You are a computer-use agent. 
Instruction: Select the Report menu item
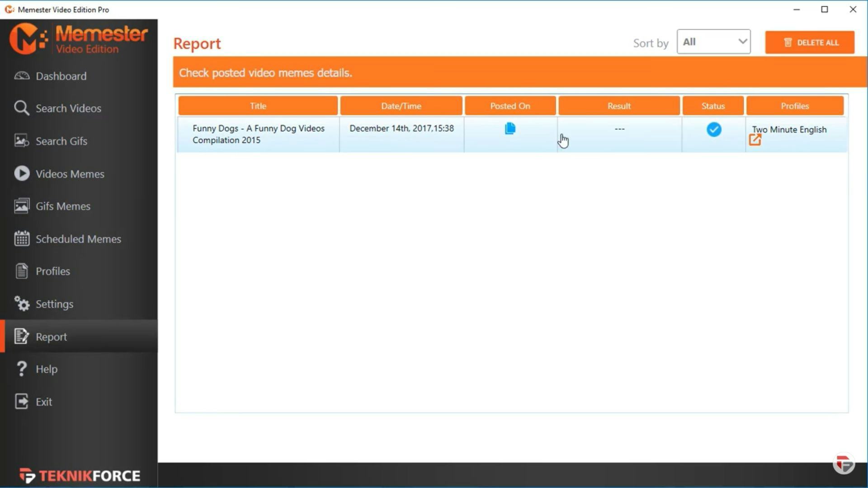click(51, 337)
